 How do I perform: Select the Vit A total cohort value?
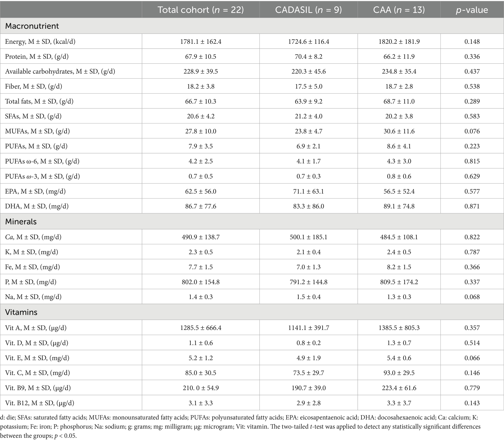click(201, 328)
